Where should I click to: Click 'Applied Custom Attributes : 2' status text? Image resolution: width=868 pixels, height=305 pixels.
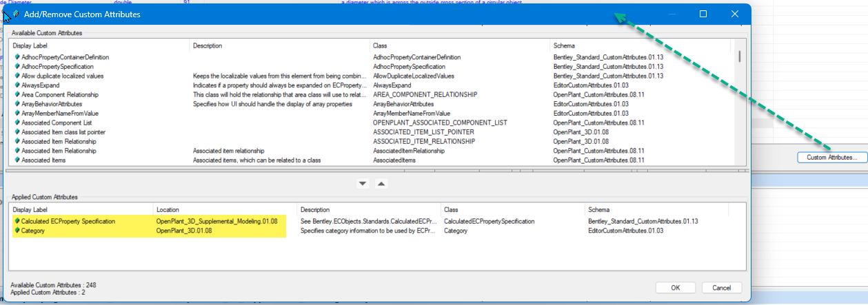(x=48, y=293)
